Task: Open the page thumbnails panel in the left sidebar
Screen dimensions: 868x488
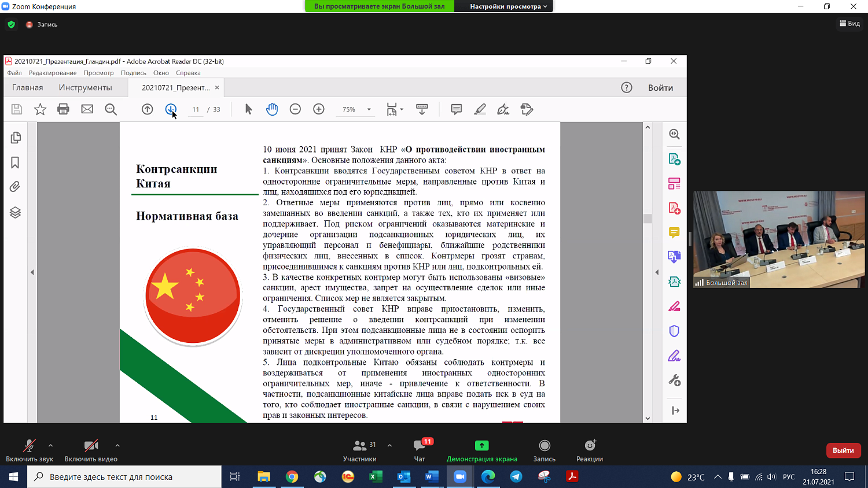Action: click(x=16, y=138)
